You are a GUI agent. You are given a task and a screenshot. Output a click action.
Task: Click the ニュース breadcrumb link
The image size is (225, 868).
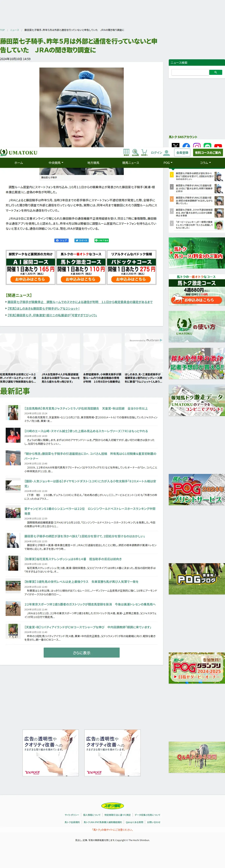14,30
